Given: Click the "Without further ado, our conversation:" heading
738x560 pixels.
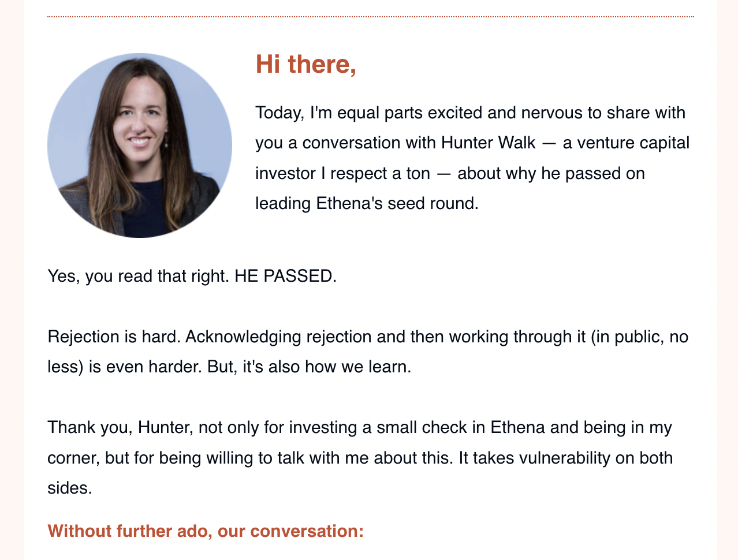Looking at the screenshot, I should tap(206, 531).
